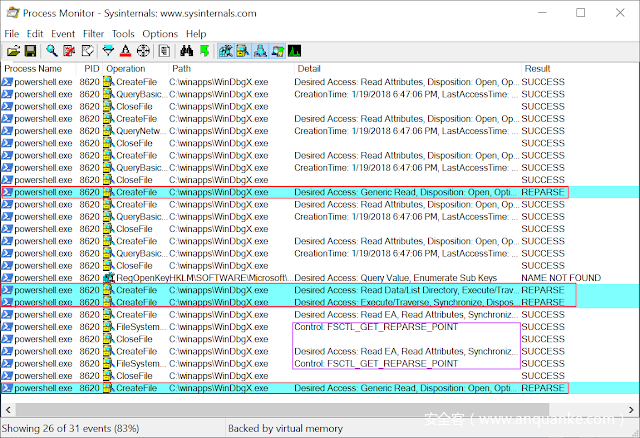
Task: Toggle Show Network Activity button
Action: pyautogui.click(x=260, y=51)
